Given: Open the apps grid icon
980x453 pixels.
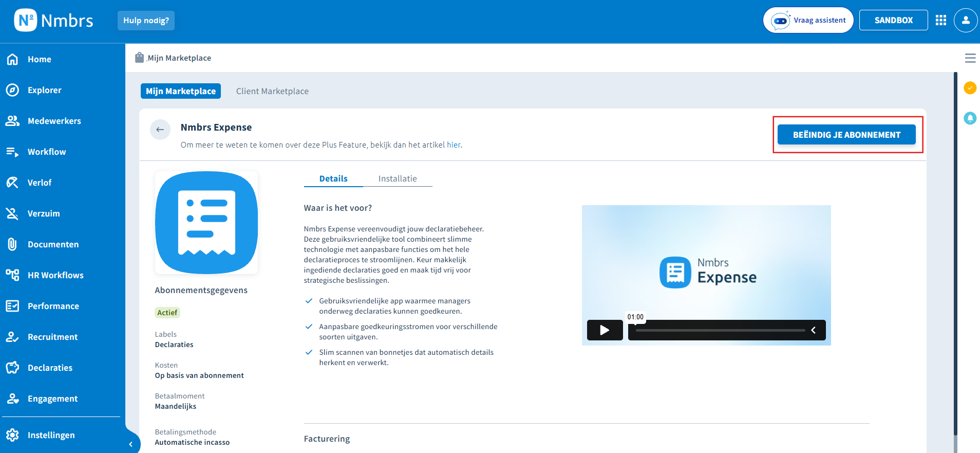Looking at the screenshot, I should (x=941, y=20).
